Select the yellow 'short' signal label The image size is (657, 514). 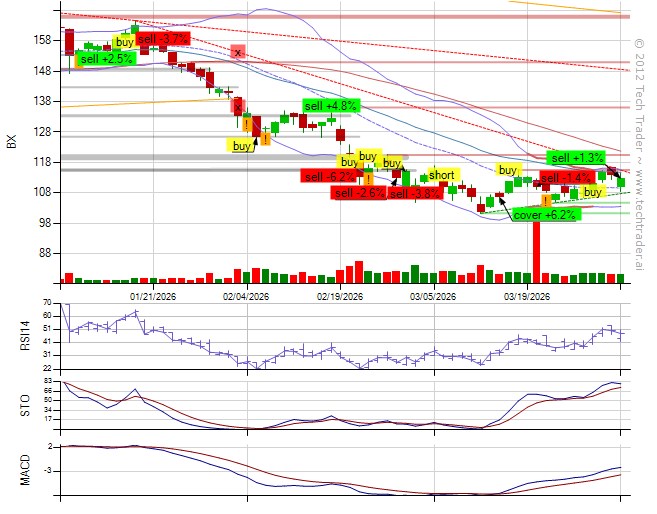[442, 175]
